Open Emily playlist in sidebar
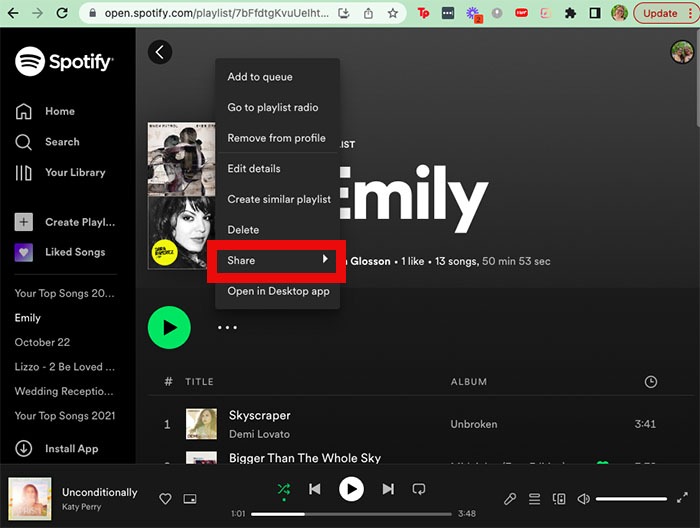The height and width of the screenshot is (528, 700). tap(28, 318)
